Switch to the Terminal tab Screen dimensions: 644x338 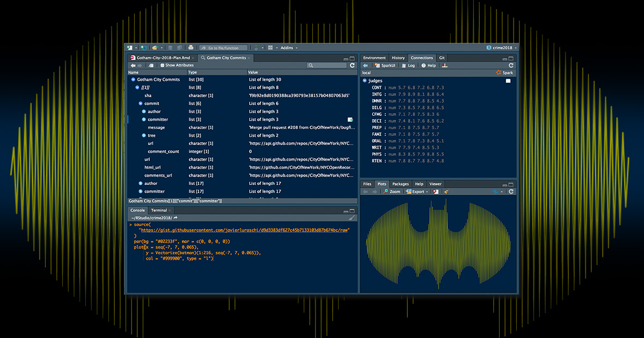coord(159,210)
